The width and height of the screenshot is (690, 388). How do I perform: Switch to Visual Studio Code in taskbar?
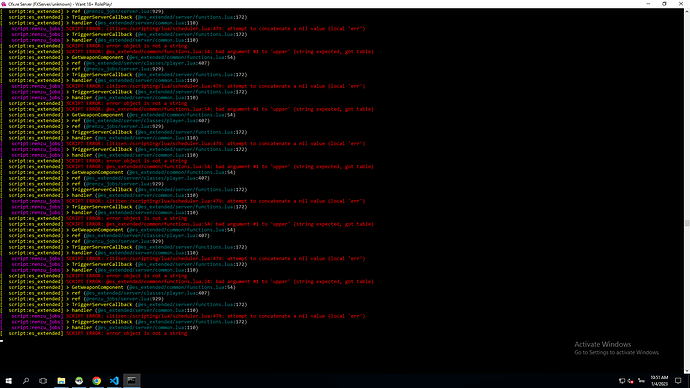pos(114,381)
